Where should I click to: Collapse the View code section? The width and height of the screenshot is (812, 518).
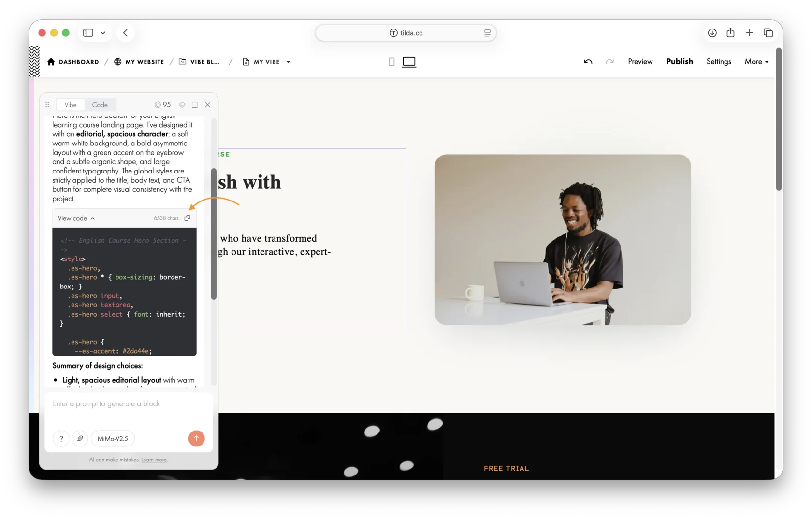tap(76, 218)
